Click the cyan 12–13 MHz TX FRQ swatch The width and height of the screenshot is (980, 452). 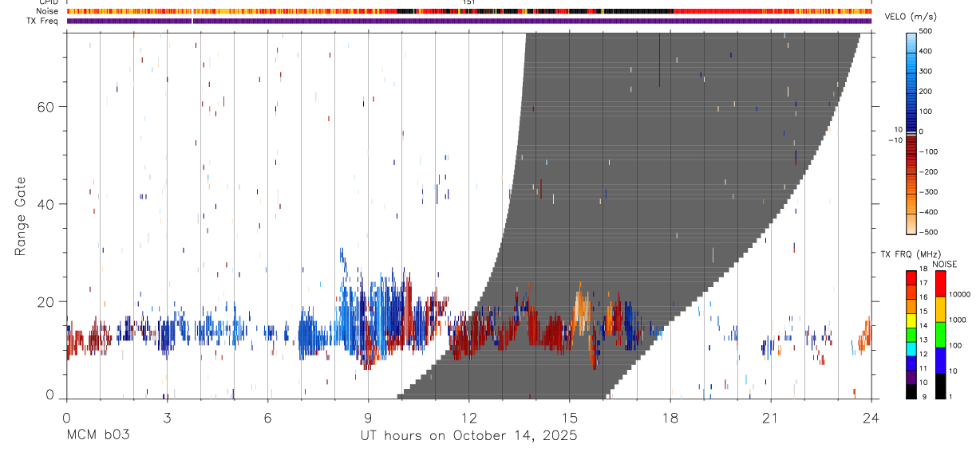click(x=911, y=350)
